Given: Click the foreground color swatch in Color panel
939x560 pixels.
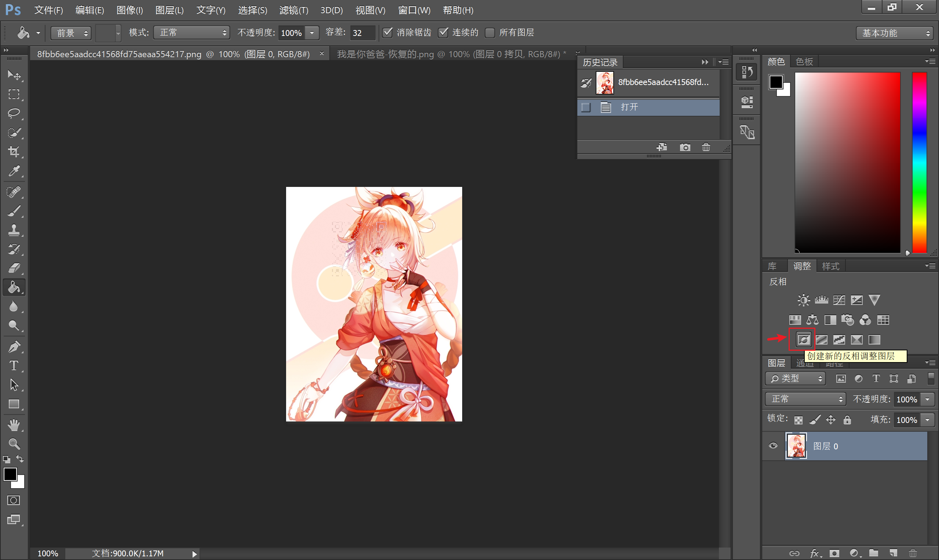Looking at the screenshot, I should [x=775, y=81].
